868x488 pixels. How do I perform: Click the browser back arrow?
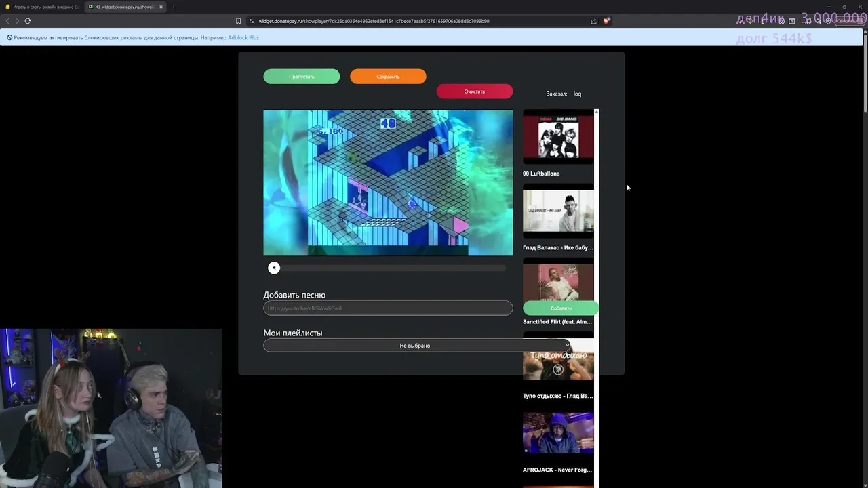(x=7, y=21)
